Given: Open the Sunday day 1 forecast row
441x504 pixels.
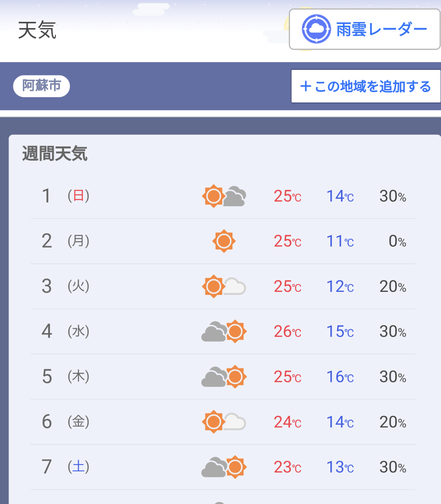Looking at the screenshot, I should (x=223, y=196).
